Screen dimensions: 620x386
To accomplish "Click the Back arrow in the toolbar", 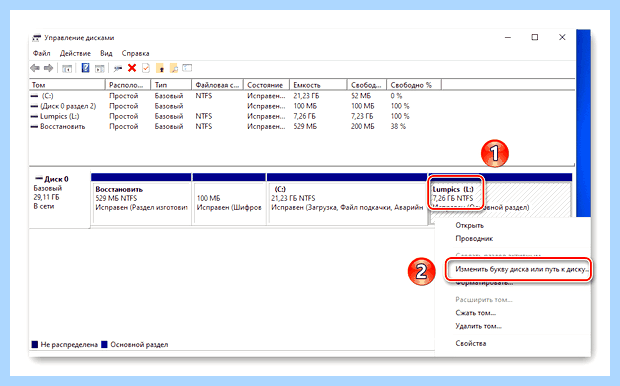I will (35, 68).
